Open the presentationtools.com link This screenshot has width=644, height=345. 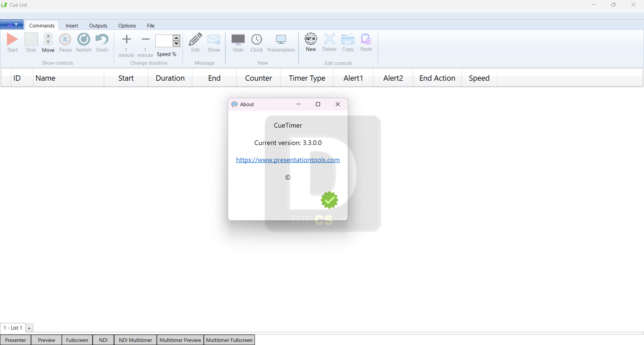288,160
